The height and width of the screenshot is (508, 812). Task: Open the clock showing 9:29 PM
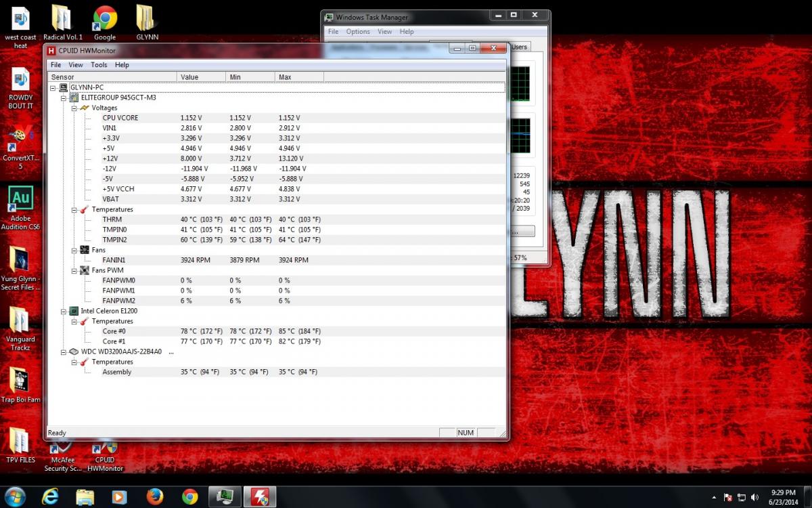(782, 497)
